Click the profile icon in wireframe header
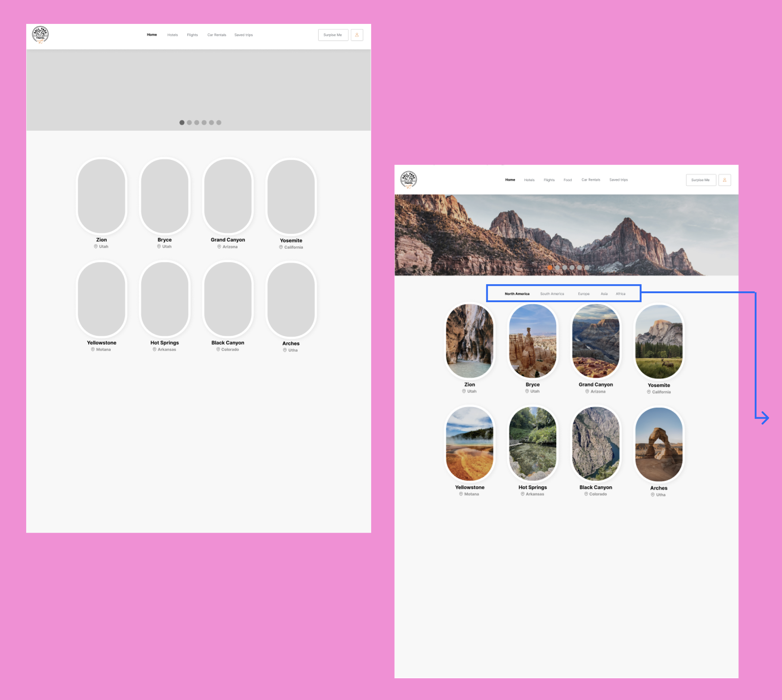This screenshot has height=700, width=782. [357, 35]
